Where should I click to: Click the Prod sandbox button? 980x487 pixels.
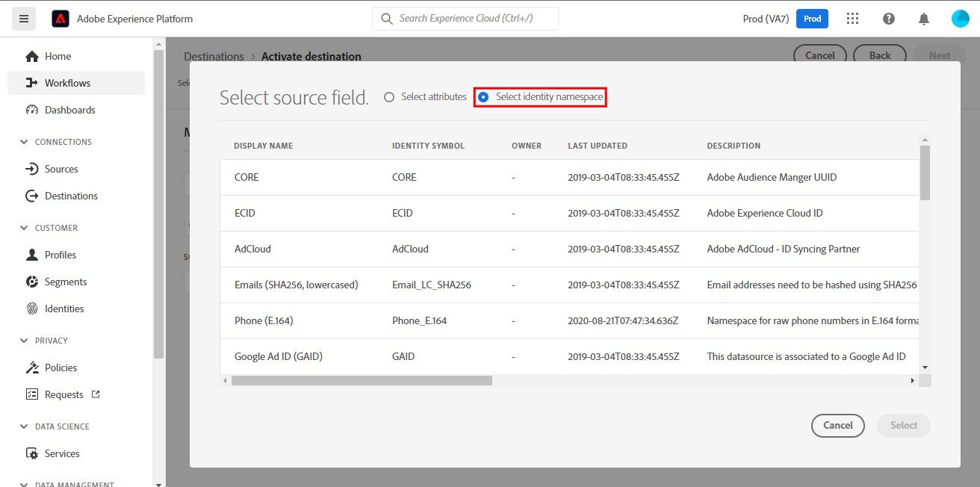click(812, 19)
